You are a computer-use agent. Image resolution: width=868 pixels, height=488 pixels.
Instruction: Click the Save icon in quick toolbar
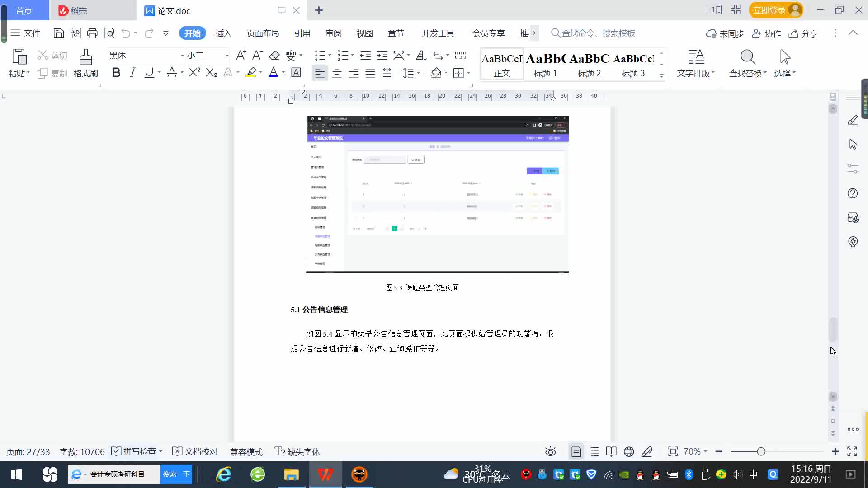58,33
